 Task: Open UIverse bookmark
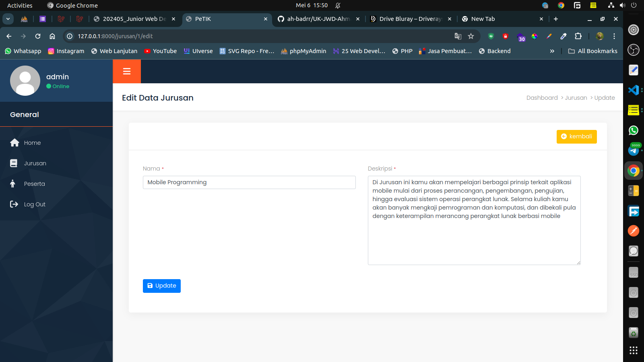click(198, 51)
